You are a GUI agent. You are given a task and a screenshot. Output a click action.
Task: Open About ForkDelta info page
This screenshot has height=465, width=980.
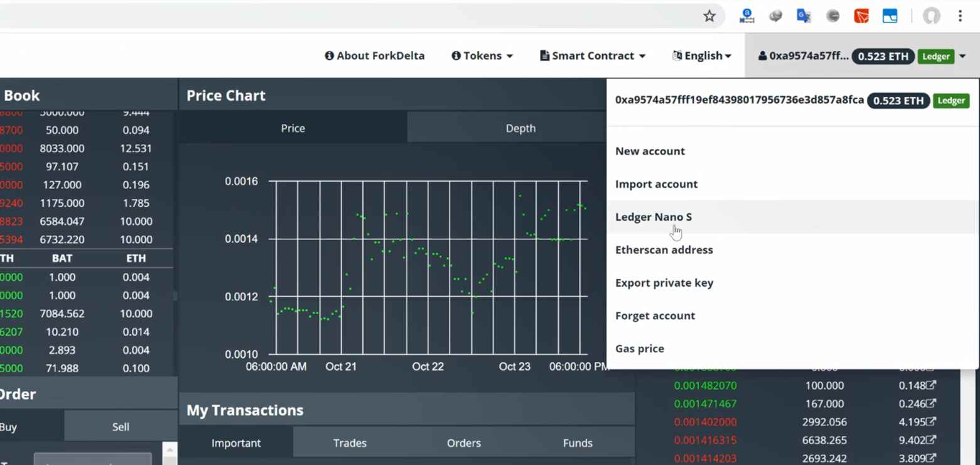point(375,56)
